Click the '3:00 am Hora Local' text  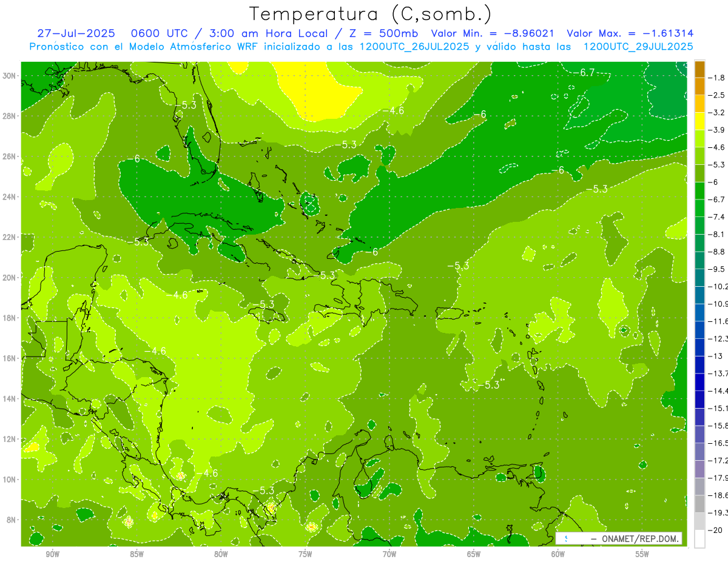(268, 33)
